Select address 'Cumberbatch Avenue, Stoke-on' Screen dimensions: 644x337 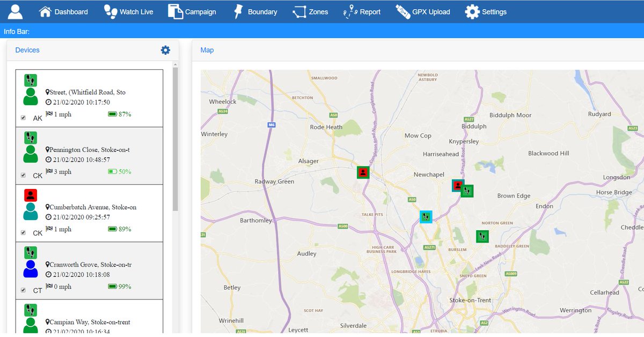[x=93, y=207]
